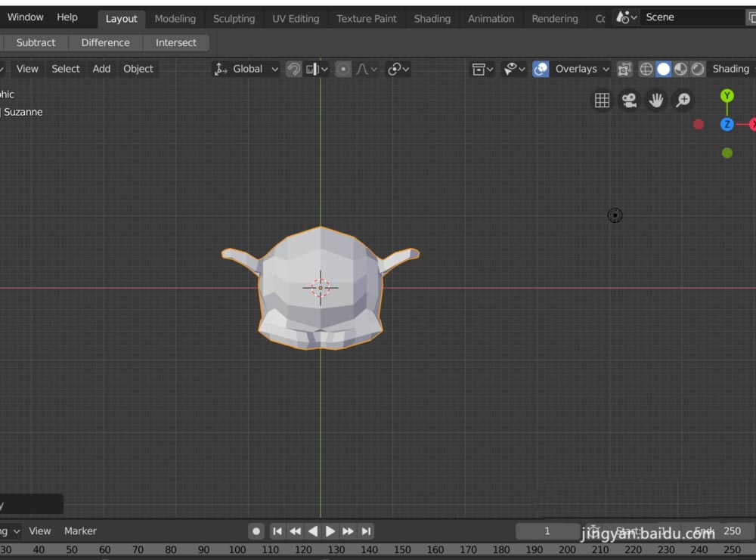Viewport: 756px width, 560px height.
Task: Open the Rendering workspace tab
Action: (x=554, y=19)
